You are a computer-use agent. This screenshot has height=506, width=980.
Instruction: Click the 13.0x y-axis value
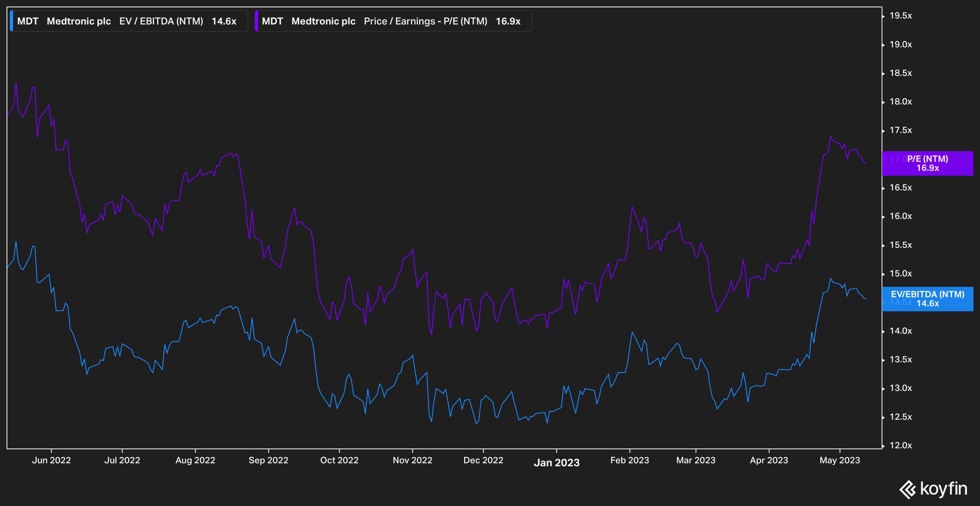coord(901,388)
